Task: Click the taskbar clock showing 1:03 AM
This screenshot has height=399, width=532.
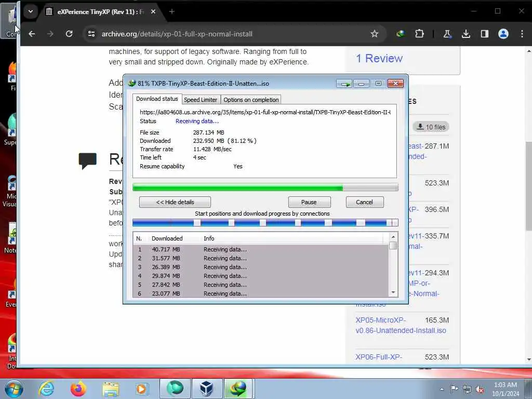Action: [x=506, y=389]
